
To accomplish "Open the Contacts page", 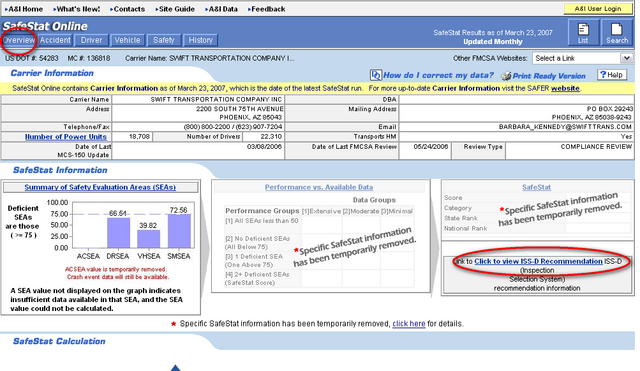I will coord(128,9).
